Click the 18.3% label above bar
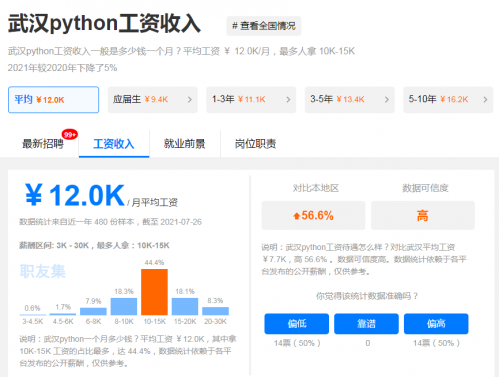Image resolution: width=499 pixels, height=377 pixels. 124,292
